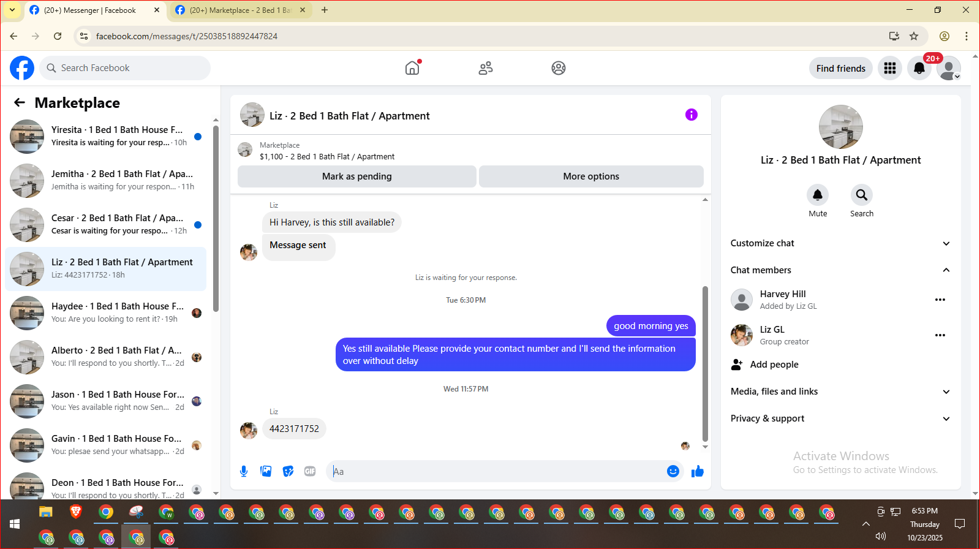The width and height of the screenshot is (980, 549).
Task: Click Add people icon in chat members
Action: (x=737, y=365)
